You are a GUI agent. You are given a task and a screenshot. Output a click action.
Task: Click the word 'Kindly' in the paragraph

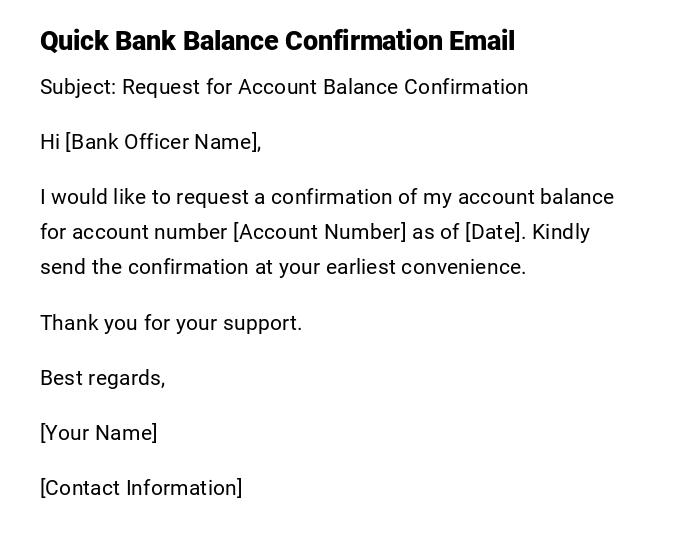pos(561,232)
